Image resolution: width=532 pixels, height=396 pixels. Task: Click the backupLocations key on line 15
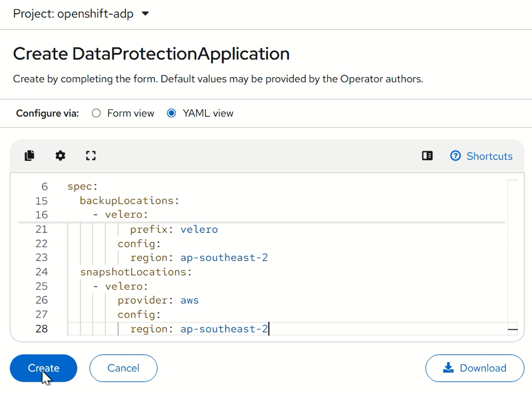pyautogui.click(x=127, y=201)
